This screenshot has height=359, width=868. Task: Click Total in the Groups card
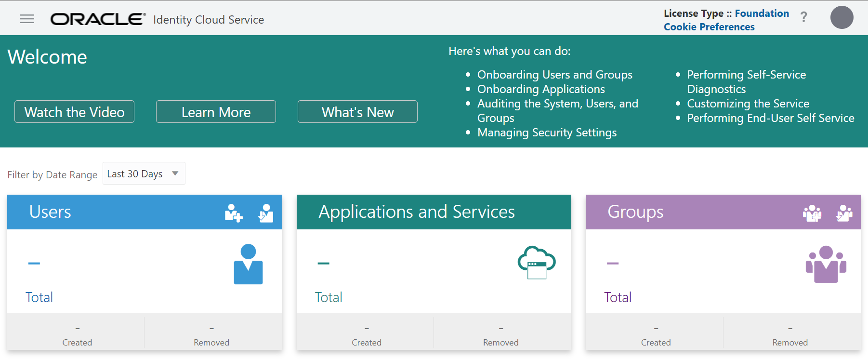(x=618, y=297)
